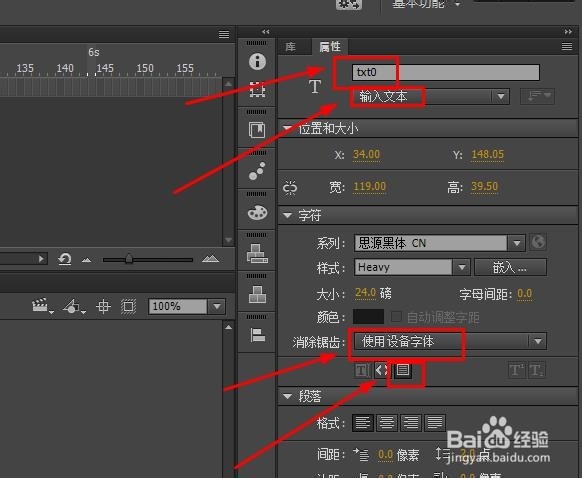Screen dimensions: 582x478
Task: Click the workspace sync settings gear icon
Action: [x=349, y=4]
